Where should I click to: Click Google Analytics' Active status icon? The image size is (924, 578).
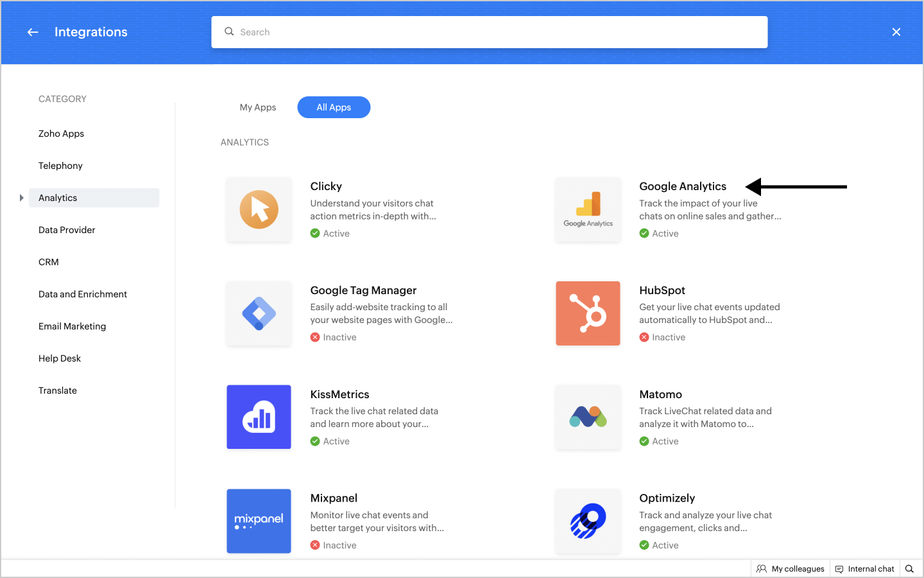[644, 233]
